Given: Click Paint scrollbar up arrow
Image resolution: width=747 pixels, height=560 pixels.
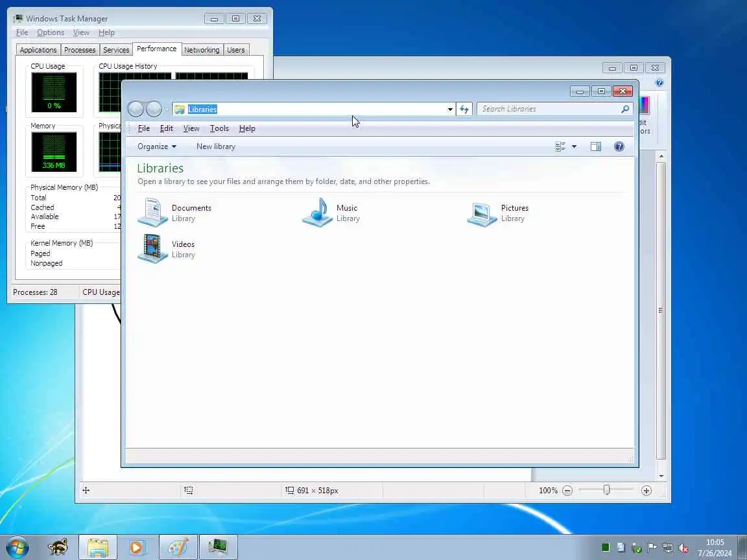Looking at the screenshot, I should point(661,156).
